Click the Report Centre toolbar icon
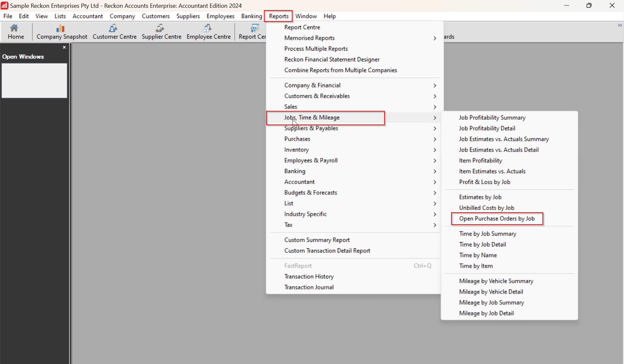Screen dimensions: 624x364 [x=253, y=32]
